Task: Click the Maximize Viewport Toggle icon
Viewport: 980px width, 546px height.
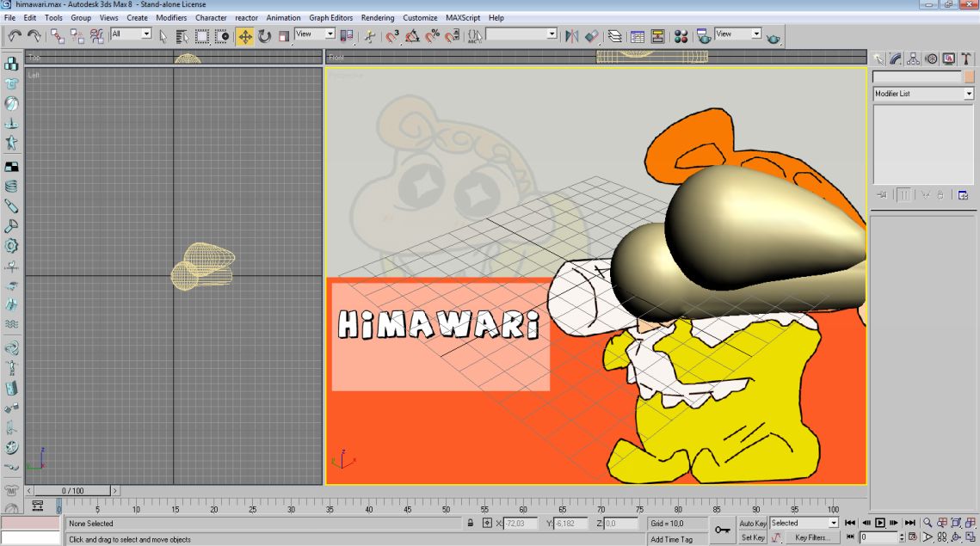Action: [970, 537]
